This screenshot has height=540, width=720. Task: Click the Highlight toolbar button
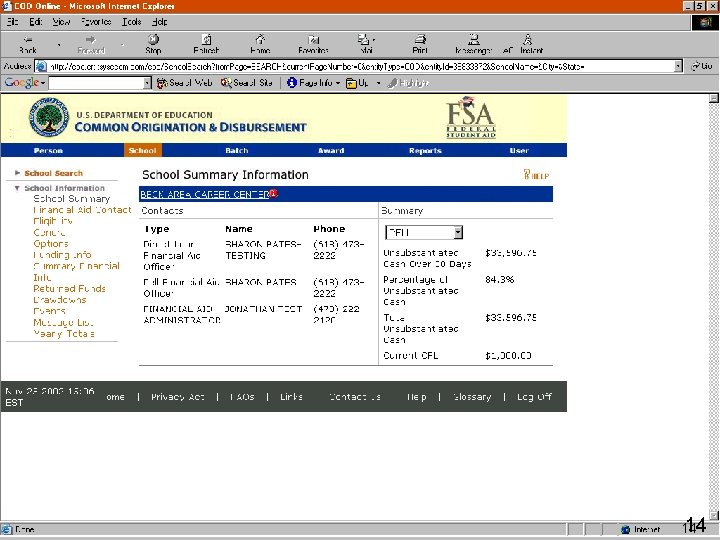(408, 83)
